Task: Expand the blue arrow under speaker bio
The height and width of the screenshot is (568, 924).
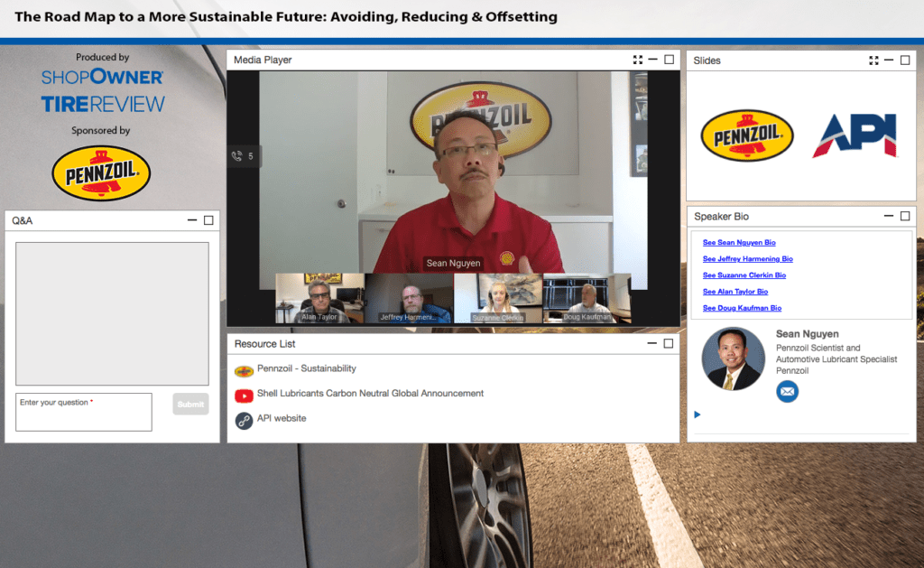Action: pos(698,414)
